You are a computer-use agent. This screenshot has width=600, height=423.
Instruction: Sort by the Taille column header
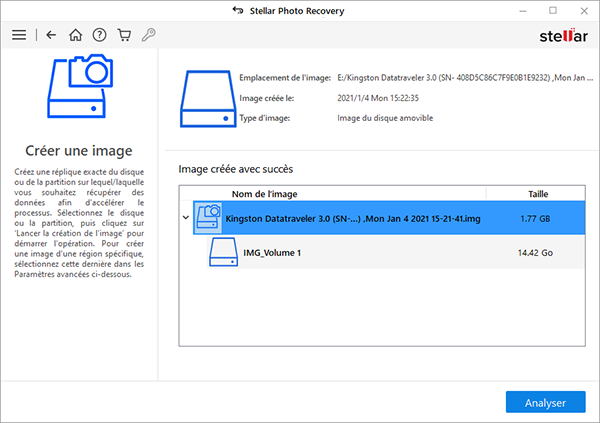536,194
